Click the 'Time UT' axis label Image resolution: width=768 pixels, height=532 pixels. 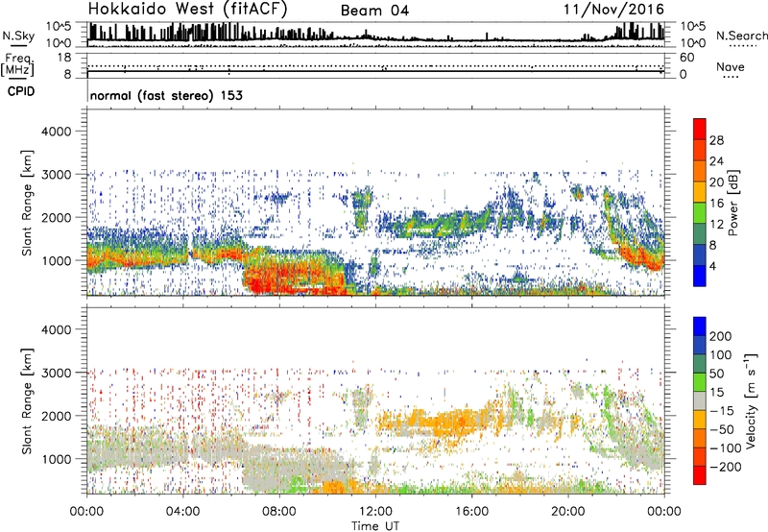pyautogui.click(x=375, y=526)
